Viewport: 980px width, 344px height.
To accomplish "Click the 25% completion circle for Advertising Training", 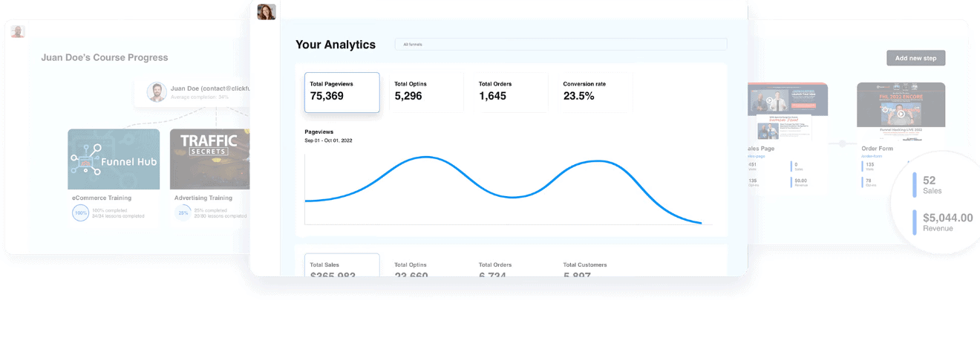I will click(183, 212).
